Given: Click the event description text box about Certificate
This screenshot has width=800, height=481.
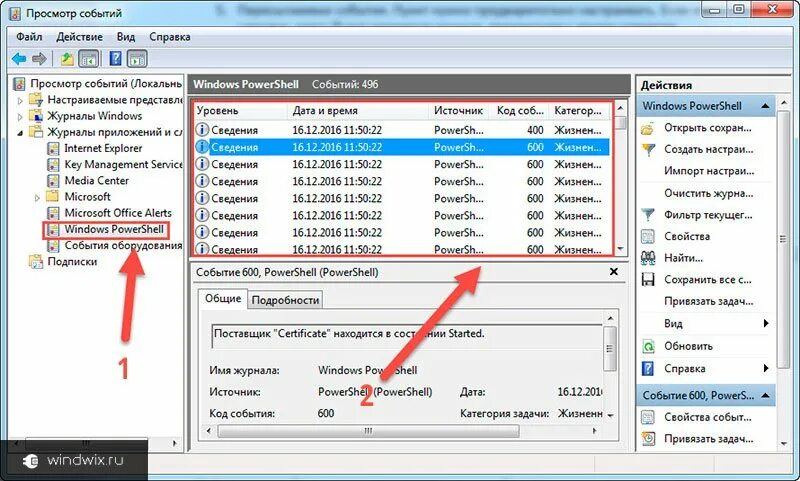Looking at the screenshot, I should click(x=407, y=335).
